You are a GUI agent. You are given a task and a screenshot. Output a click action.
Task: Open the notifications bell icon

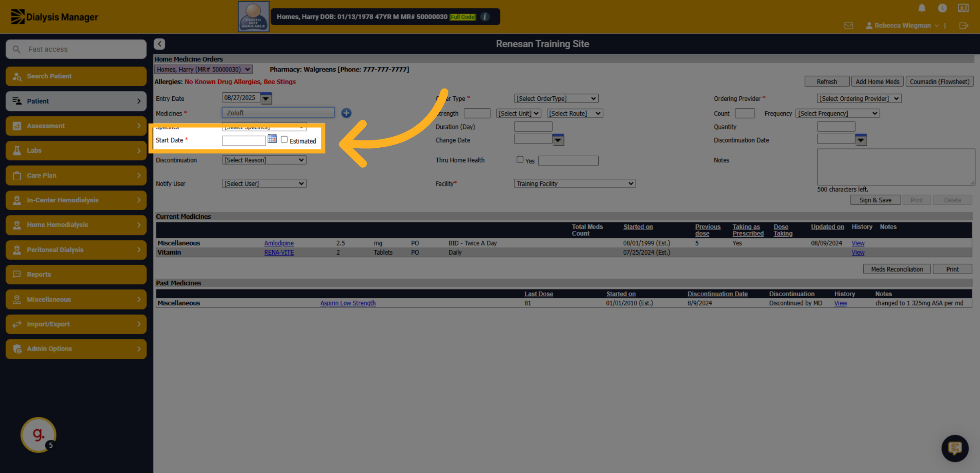coord(922,8)
